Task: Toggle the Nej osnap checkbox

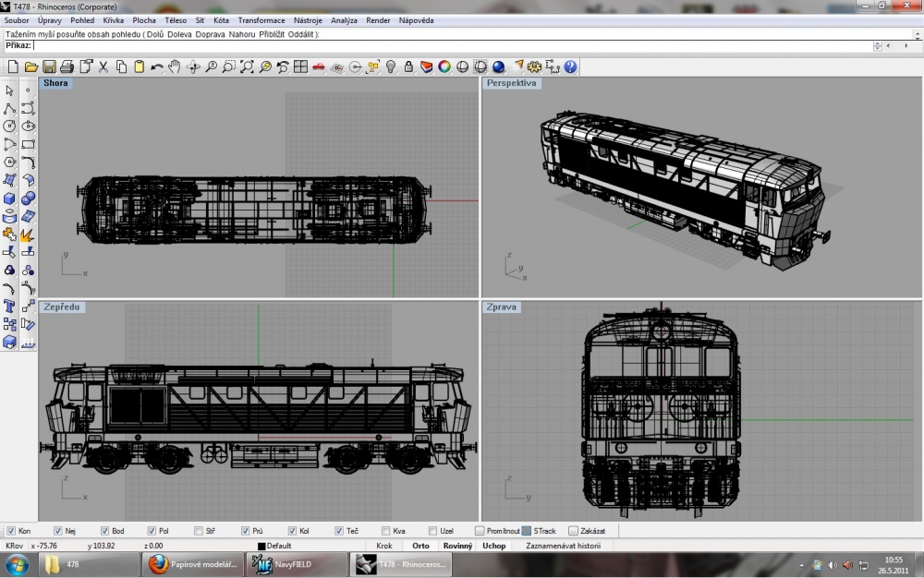Action: [x=57, y=531]
